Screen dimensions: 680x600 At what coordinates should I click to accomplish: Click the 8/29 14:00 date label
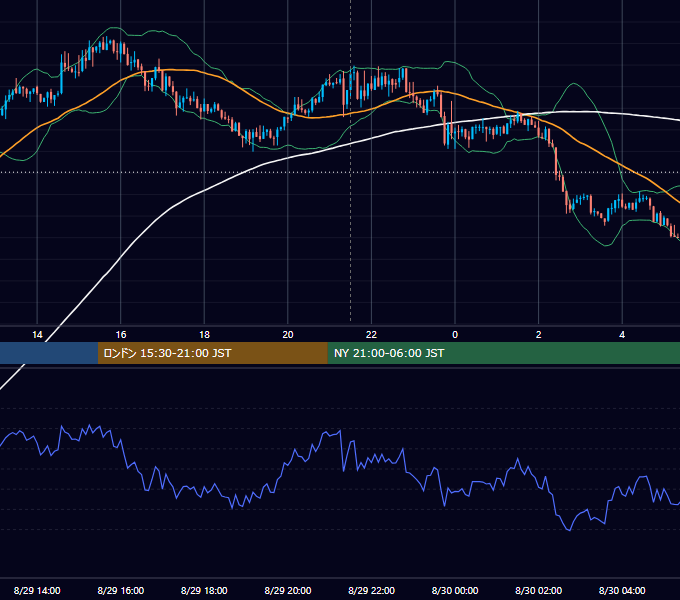37,590
